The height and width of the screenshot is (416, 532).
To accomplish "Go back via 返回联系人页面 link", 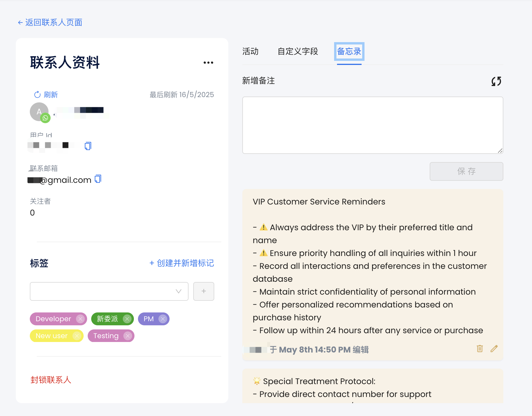I will (x=50, y=23).
